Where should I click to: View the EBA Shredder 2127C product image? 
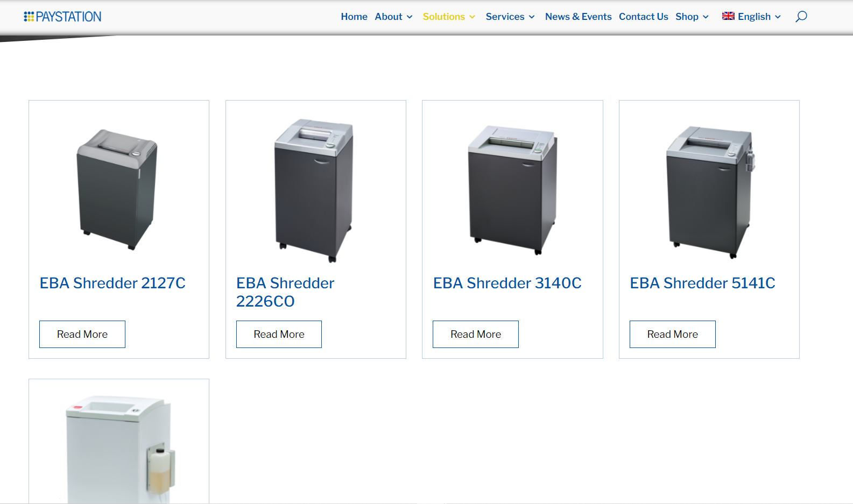tap(117, 189)
